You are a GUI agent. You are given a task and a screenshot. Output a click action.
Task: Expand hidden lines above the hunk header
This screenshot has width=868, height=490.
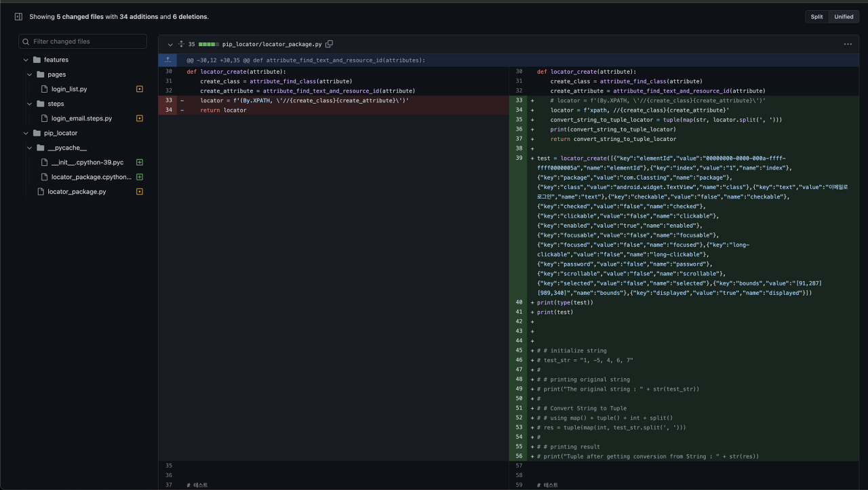167,60
